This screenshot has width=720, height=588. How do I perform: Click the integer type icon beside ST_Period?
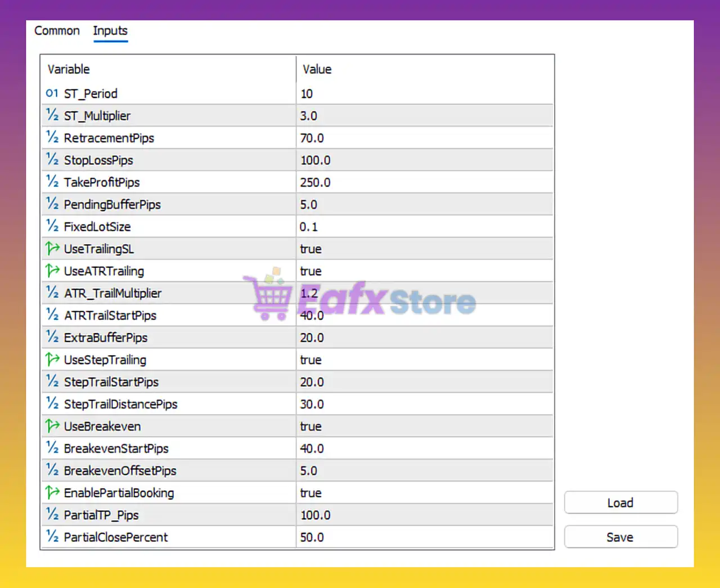click(52, 93)
